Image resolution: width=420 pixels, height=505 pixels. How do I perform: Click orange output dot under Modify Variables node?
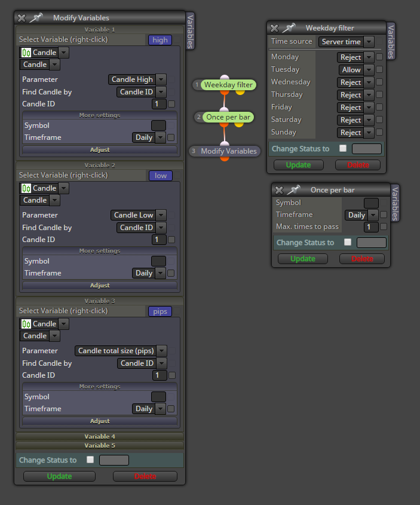click(225, 159)
